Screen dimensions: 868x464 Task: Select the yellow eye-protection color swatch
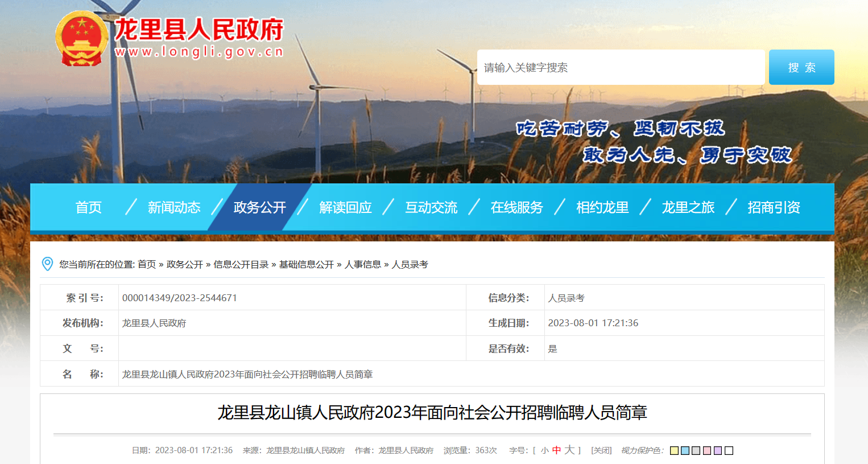click(x=675, y=450)
